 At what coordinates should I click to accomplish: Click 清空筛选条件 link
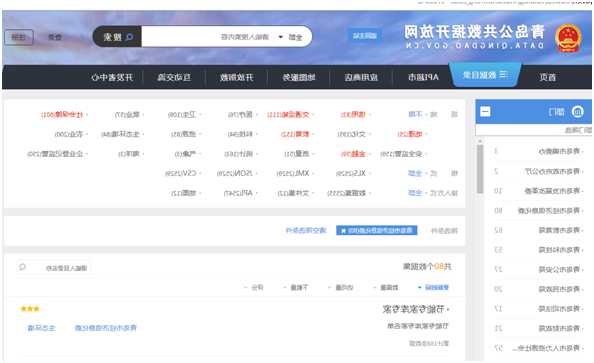(306, 230)
